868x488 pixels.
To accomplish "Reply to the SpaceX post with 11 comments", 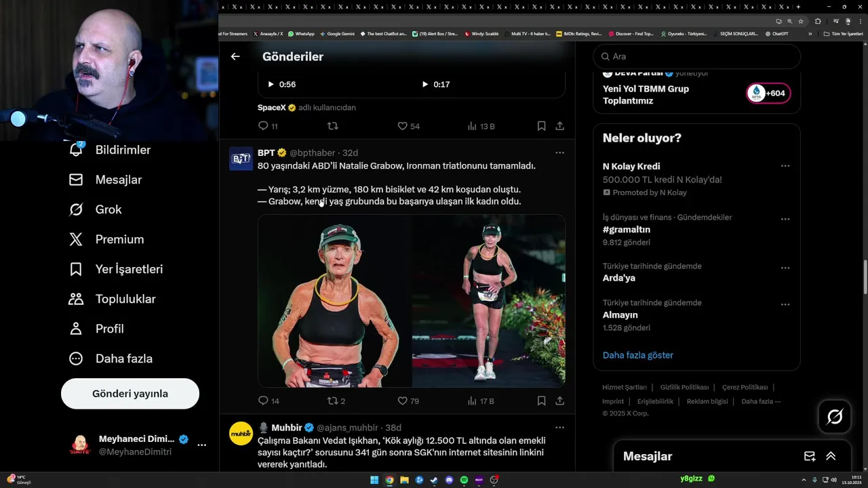I will [x=268, y=126].
